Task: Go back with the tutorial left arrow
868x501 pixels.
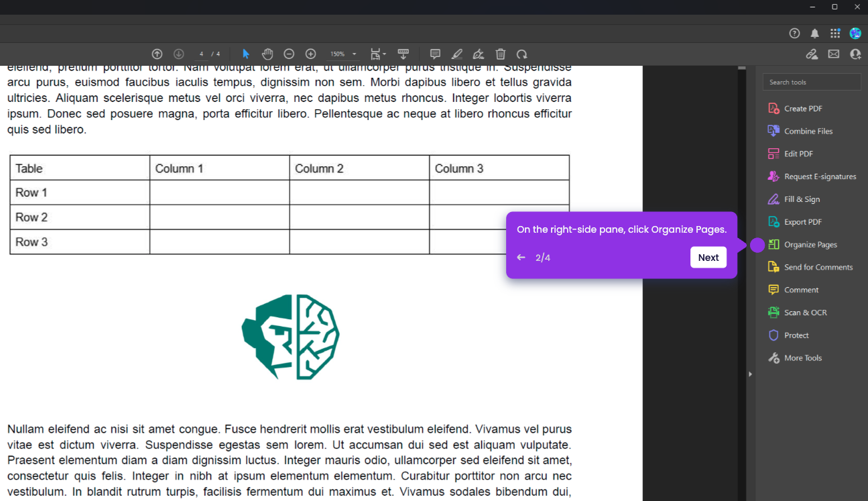Action: click(x=521, y=258)
